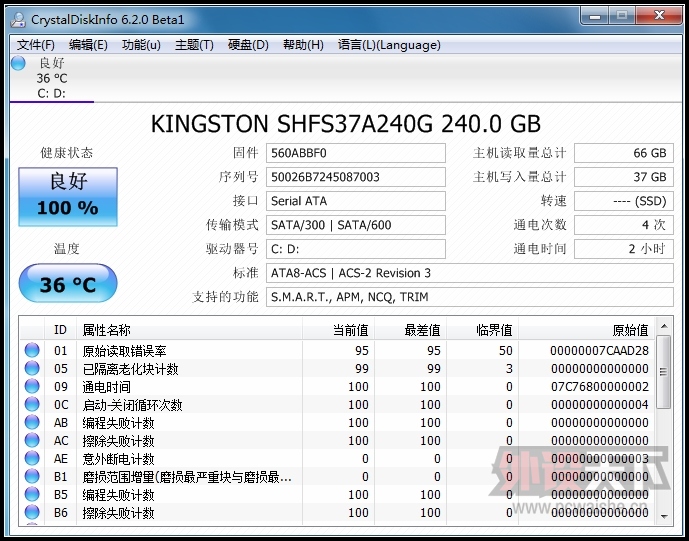Open the 功能(u) menu
The height and width of the screenshot is (541, 689).
coord(141,45)
